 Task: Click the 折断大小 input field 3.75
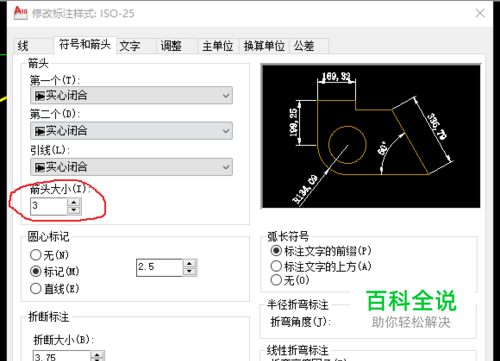pyautogui.click(x=62, y=356)
